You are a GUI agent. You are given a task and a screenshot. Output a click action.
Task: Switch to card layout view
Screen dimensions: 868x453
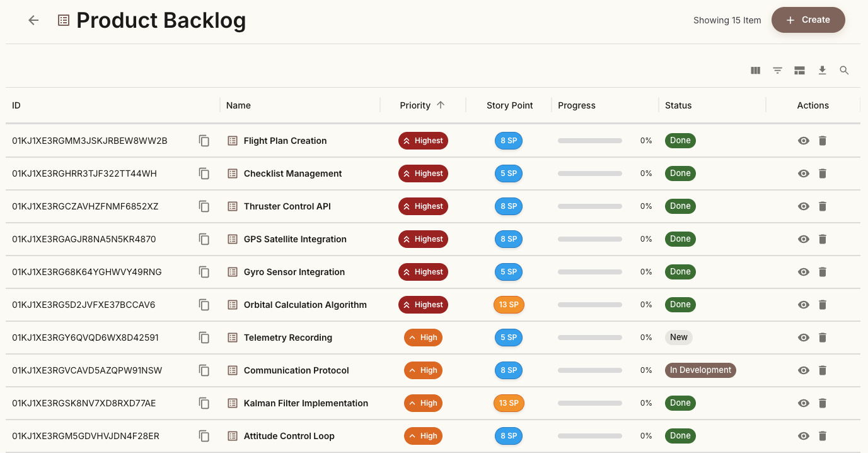click(799, 70)
